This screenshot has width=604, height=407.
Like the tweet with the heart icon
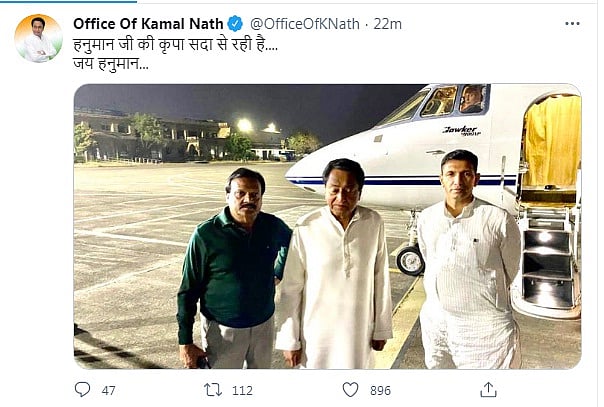(350, 389)
